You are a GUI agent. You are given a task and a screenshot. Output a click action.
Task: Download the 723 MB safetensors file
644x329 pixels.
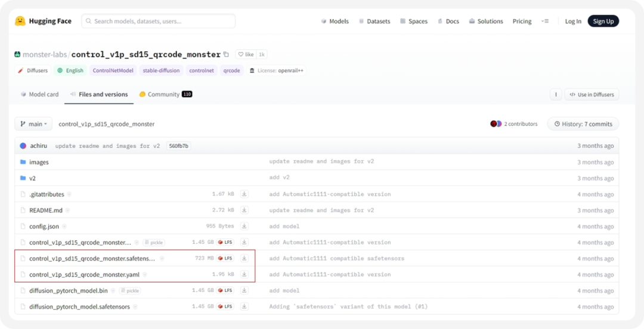pyautogui.click(x=244, y=258)
